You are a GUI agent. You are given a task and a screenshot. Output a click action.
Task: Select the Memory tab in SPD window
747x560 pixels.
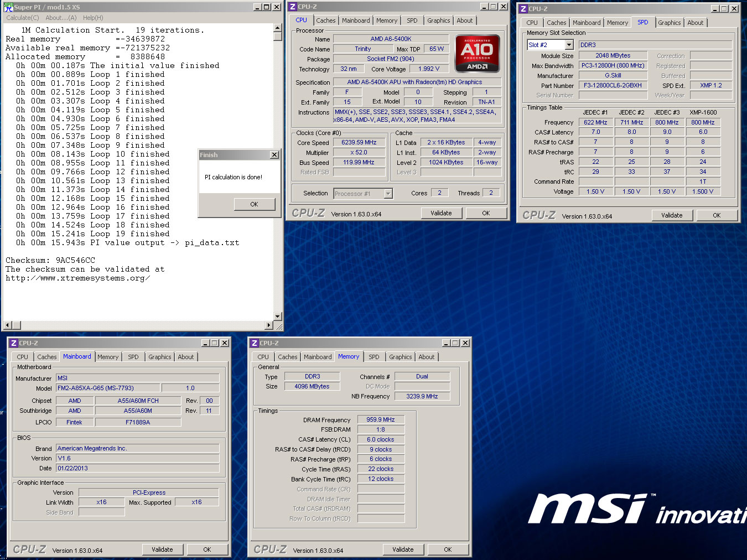[618, 23]
